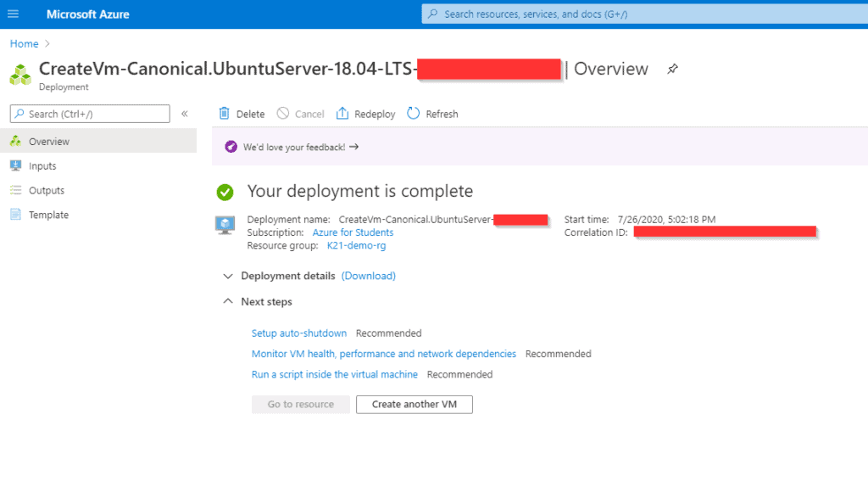The height and width of the screenshot is (487, 868).
Task: Click the Cancel circle icon
Action: pyautogui.click(x=283, y=113)
